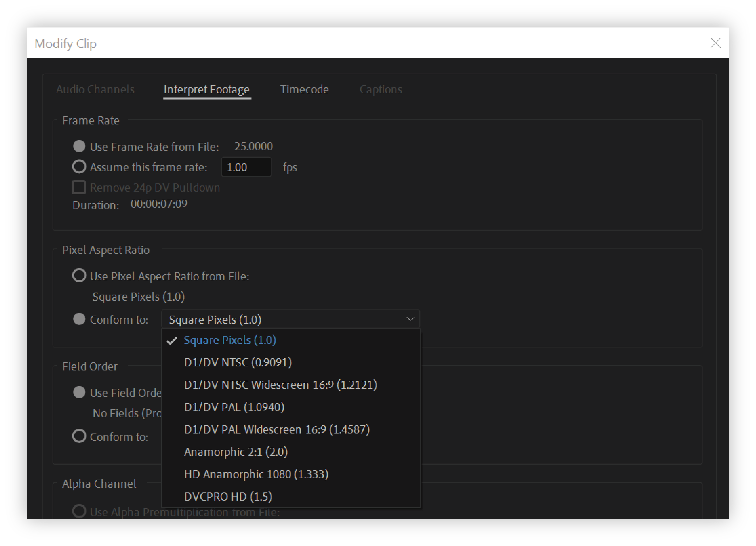Choose D1/DV PAL (1.0940) option
Viewport: 756px width, 546px height.
(x=290, y=407)
